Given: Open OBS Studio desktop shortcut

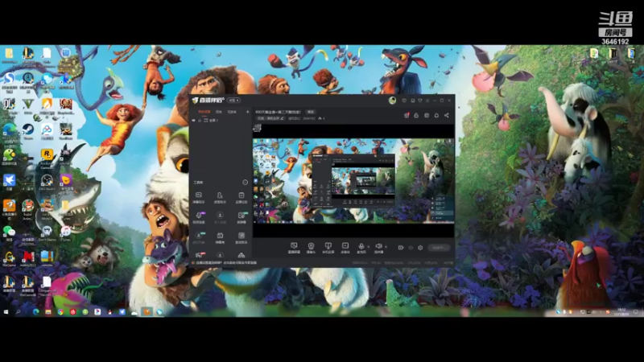Looking at the screenshot, I should [x=47, y=183].
